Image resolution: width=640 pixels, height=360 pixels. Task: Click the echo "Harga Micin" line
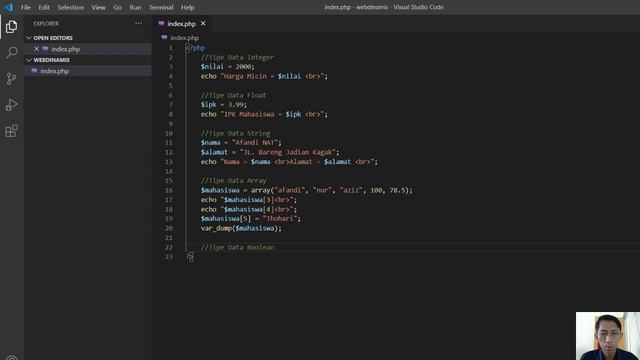(264, 76)
